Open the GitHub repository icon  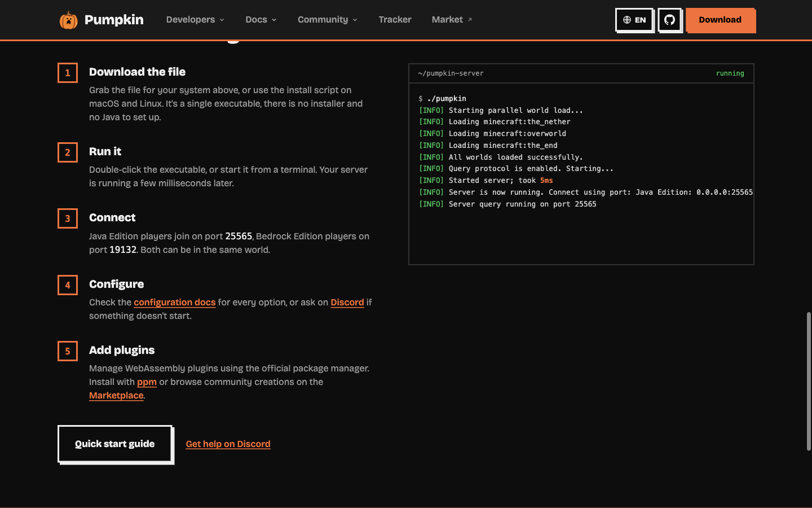[x=669, y=20]
